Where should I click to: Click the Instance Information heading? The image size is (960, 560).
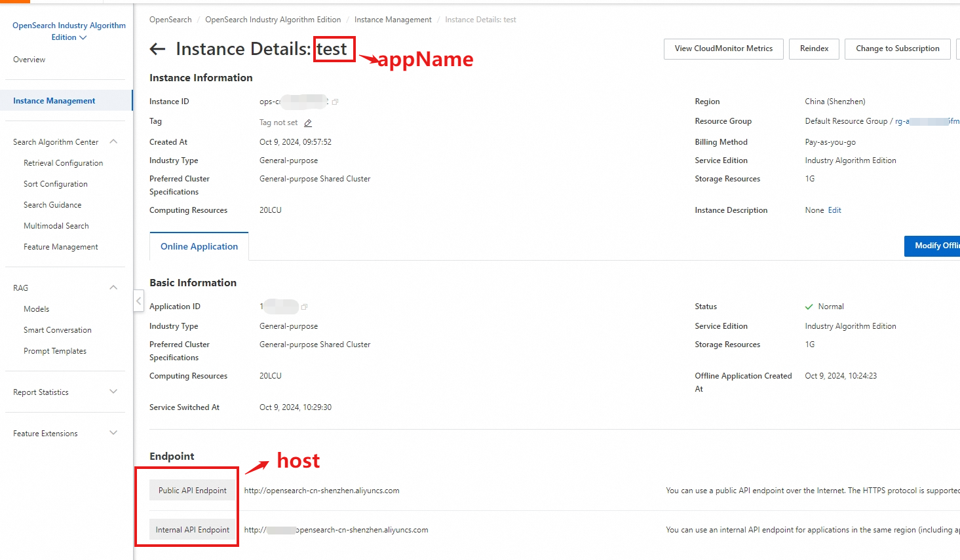pos(201,77)
